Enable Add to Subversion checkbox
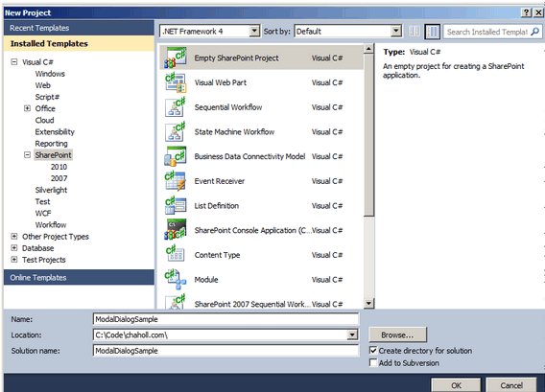The width and height of the screenshot is (545, 392). pos(373,363)
